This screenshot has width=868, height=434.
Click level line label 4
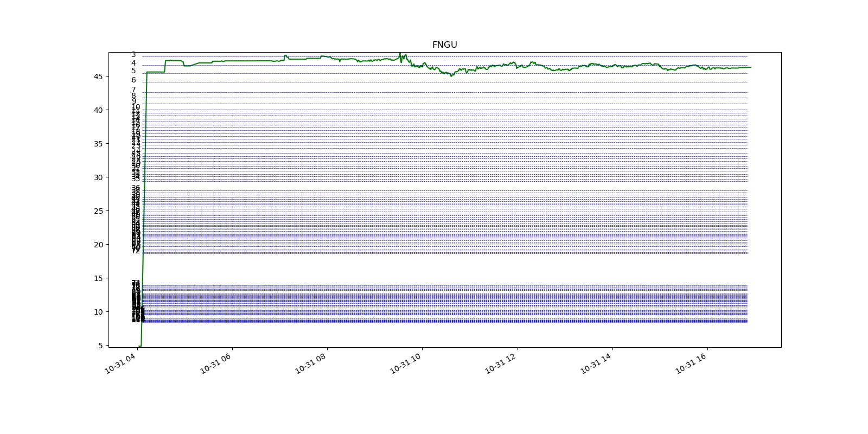[x=133, y=63]
